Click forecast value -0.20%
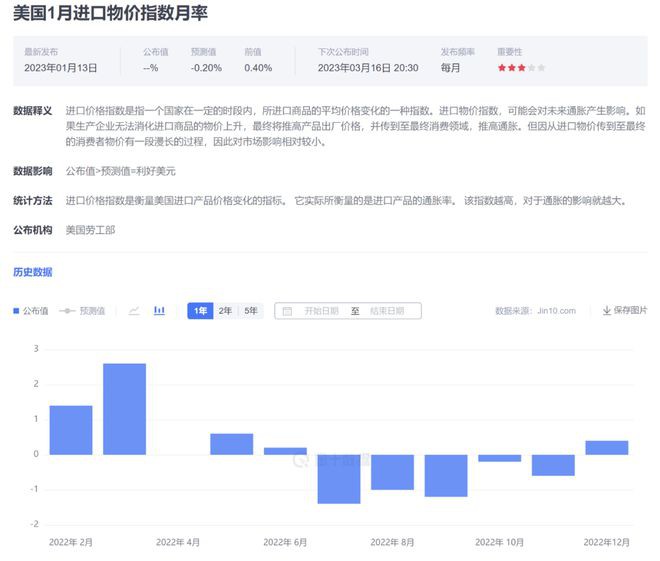Image resolution: width=660 pixels, height=561 pixels. [206, 68]
